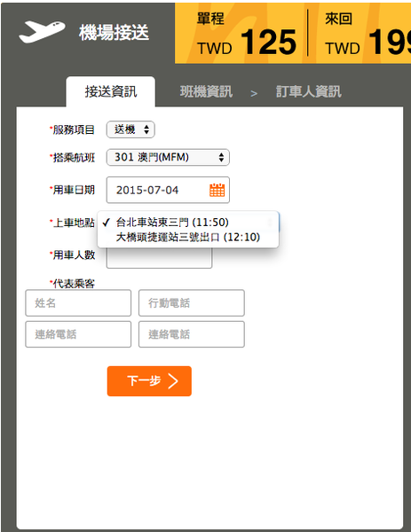Click the 行動電話 mobile phone field
The height and width of the screenshot is (532, 411).
pos(192,303)
